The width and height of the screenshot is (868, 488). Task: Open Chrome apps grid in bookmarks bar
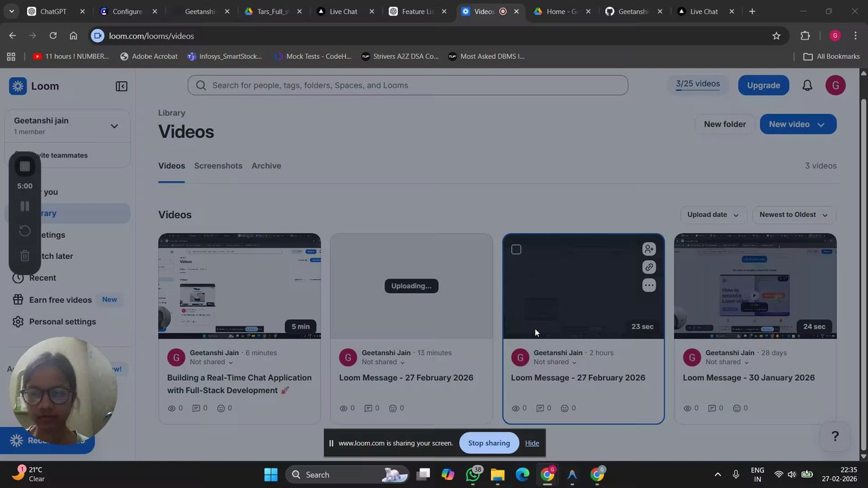11,56
